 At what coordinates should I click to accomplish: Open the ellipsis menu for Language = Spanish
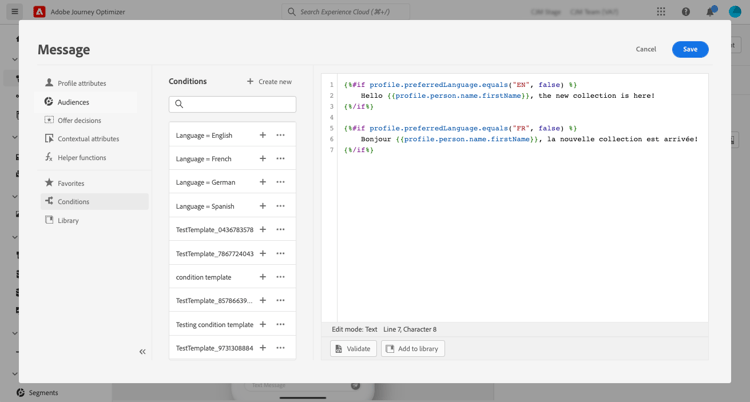pos(281,206)
